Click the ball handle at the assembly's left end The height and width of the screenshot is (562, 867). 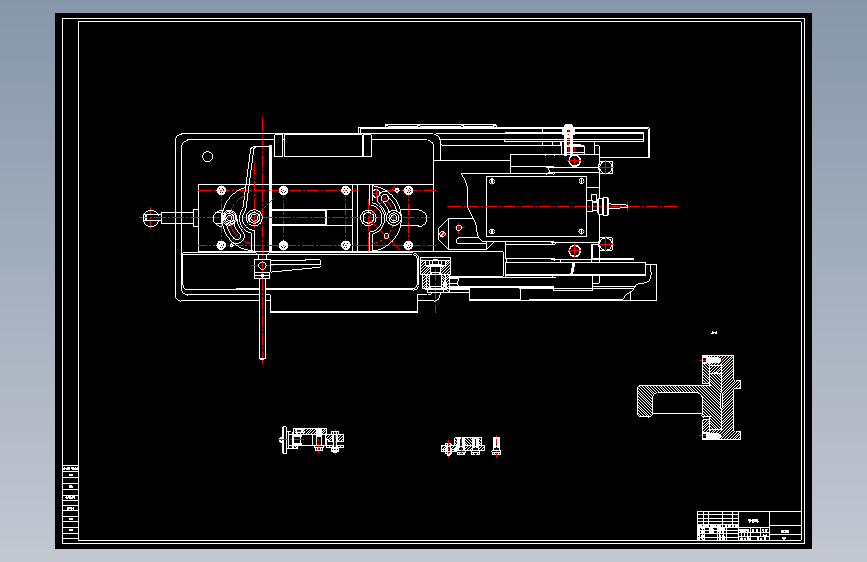pyautogui.click(x=150, y=217)
